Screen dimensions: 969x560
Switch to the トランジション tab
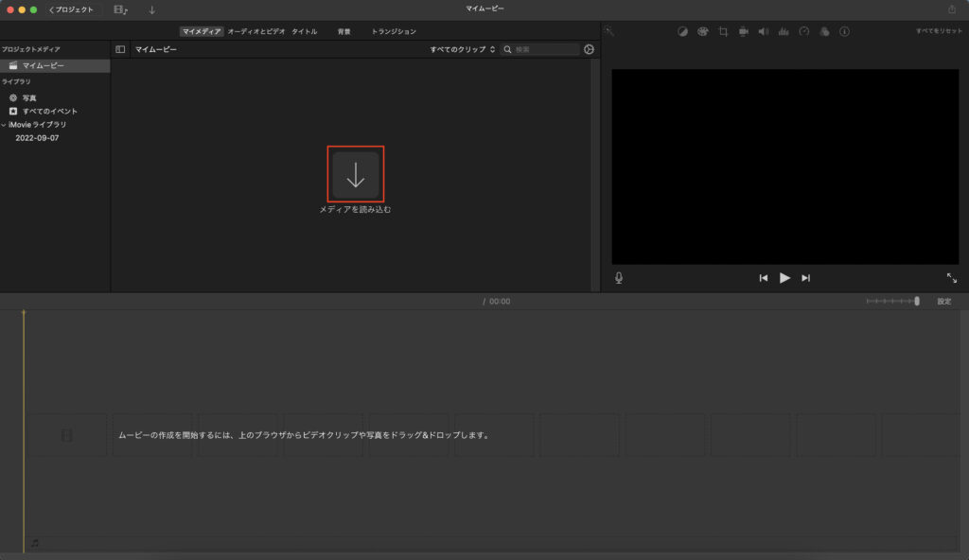394,31
